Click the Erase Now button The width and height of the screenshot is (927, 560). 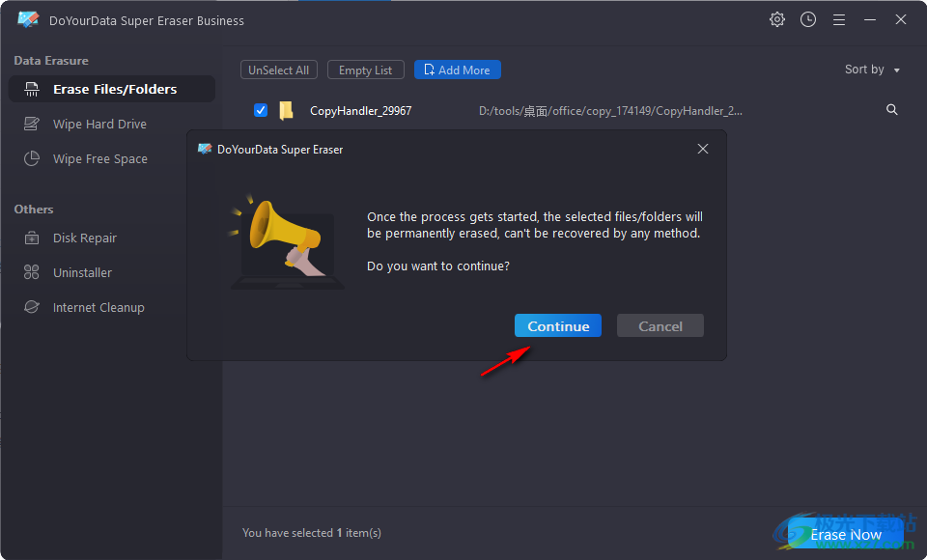pyautogui.click(x=846, y=534)
